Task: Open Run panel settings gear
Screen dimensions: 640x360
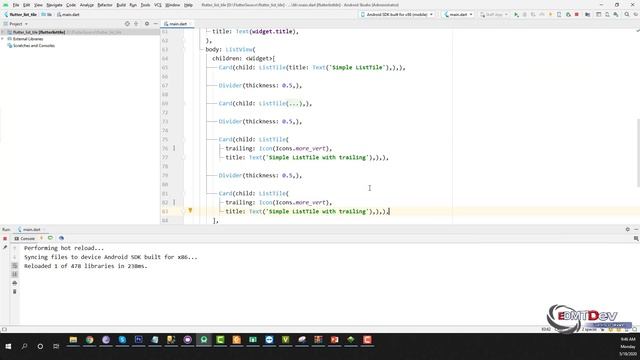Action: (x=627, y=229)
